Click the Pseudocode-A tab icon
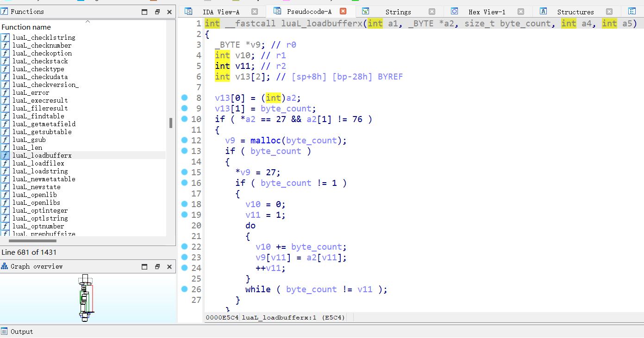Viewport: 644px width, 338px height. point(277,11)
